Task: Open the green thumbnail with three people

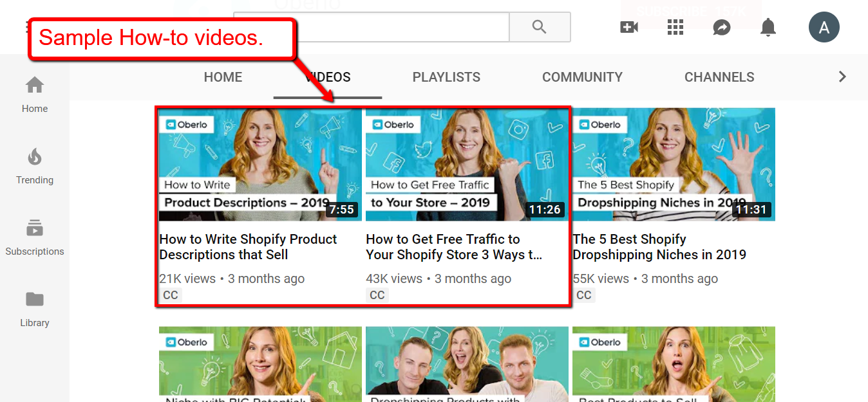Action: 467,364
